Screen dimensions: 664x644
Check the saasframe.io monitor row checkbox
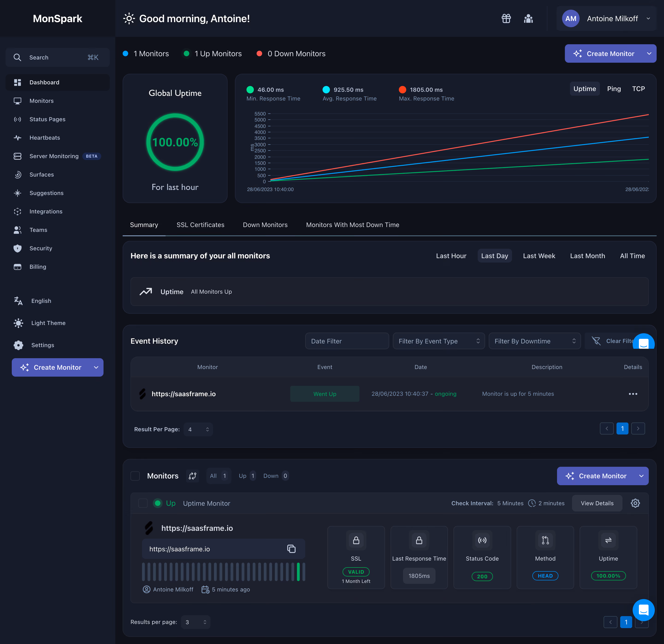(143, 503)
